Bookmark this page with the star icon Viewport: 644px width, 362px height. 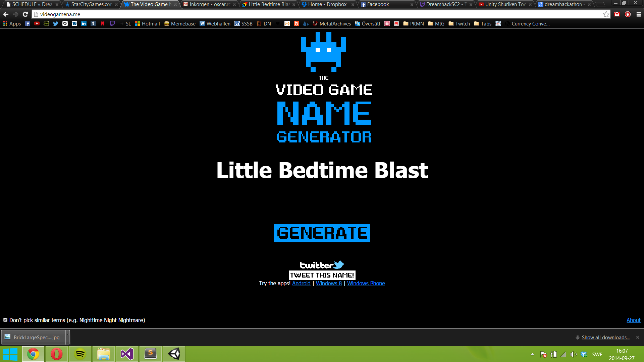(606, 14)
